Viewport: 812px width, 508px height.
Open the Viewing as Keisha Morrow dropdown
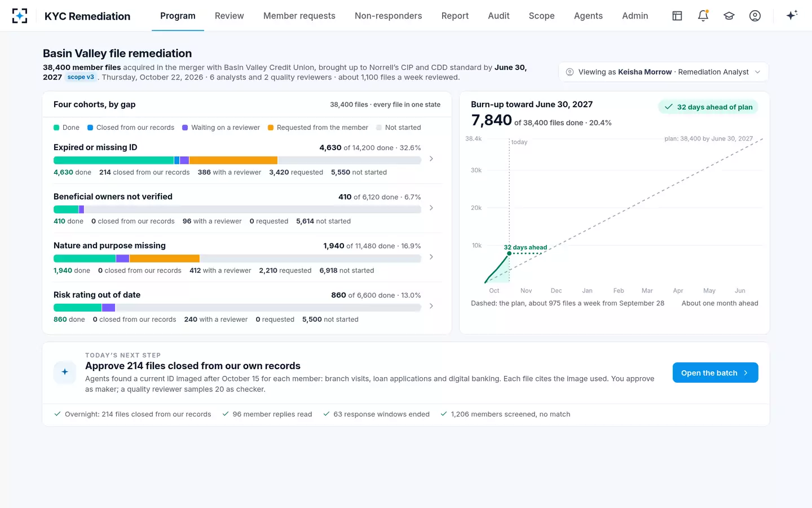coord(664,72)
